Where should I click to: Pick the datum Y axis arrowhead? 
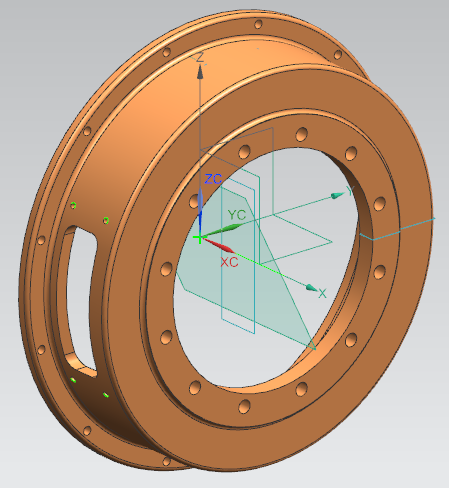338,196
